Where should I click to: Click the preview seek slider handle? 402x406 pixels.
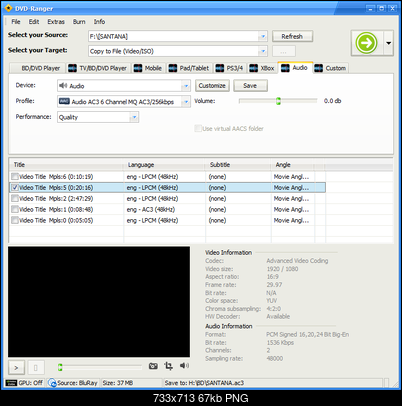click(x=60, y=367)
